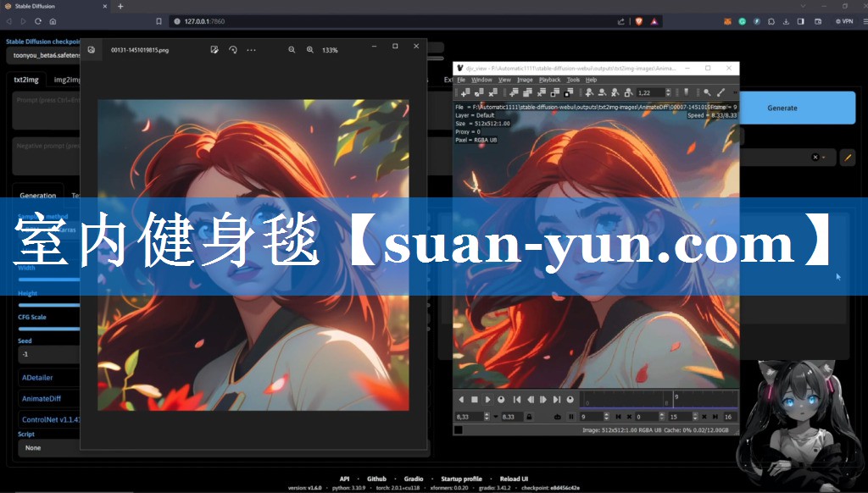Click the Brave Shields icon in address bar

639,21
